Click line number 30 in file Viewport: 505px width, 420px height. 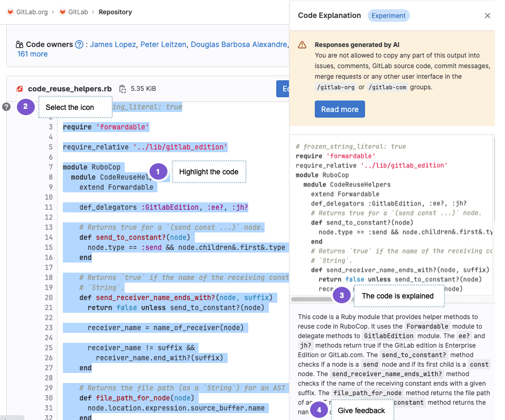49,398
